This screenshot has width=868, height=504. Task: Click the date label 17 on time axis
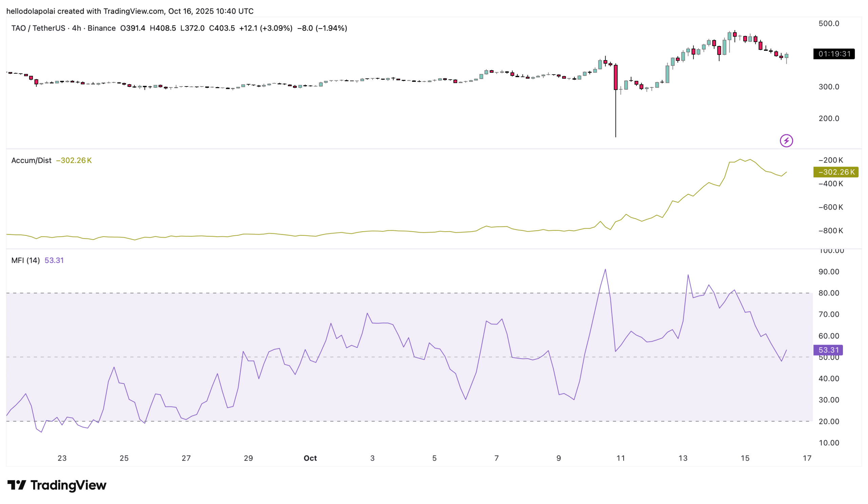click(807, 458)
